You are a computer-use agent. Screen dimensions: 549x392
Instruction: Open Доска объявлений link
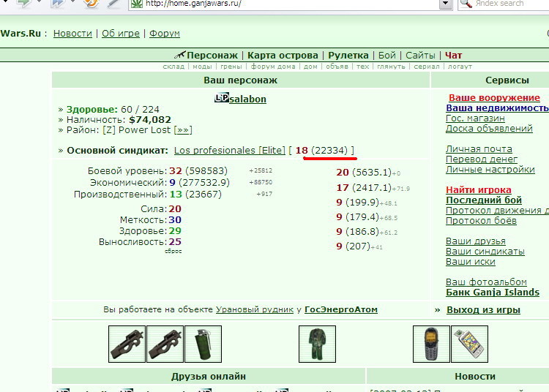pos(489,128)
